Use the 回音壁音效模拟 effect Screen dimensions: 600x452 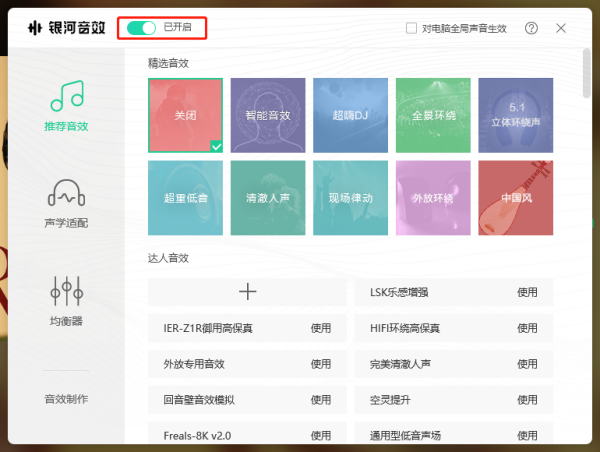coord(321,400)
